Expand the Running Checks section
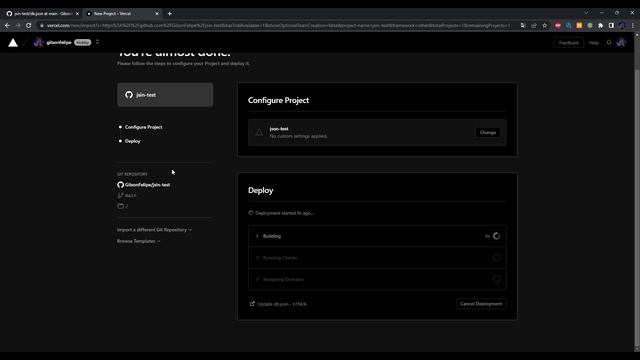 377,258
